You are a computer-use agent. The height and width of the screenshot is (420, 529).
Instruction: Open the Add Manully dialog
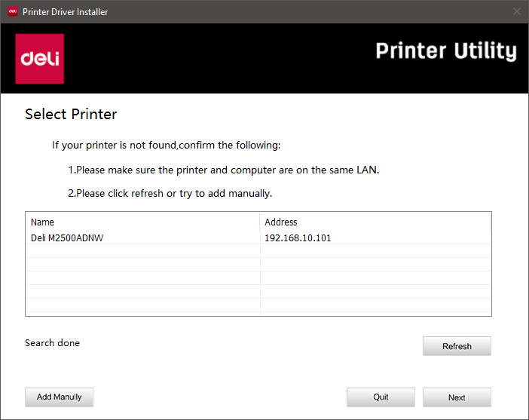pyautogui.click(x=59, y=397)
